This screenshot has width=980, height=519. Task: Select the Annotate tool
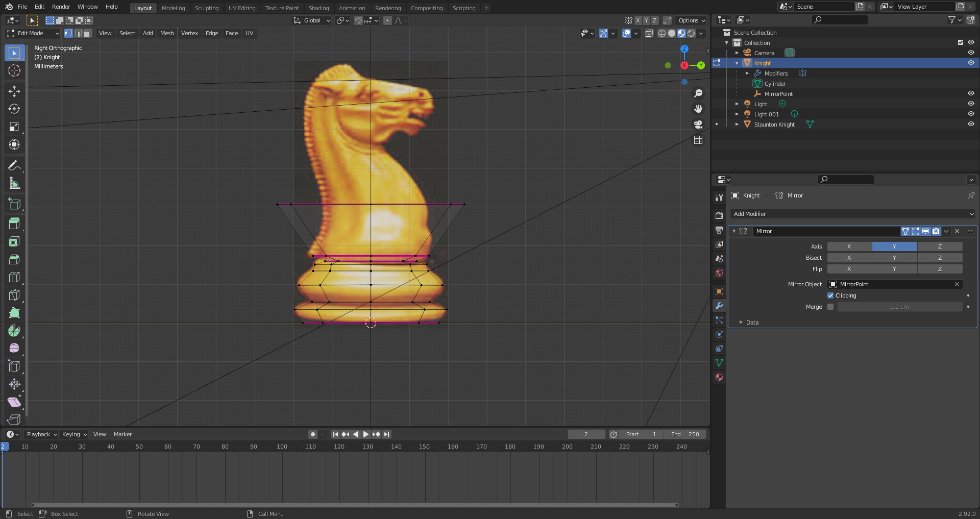(14, 165)
